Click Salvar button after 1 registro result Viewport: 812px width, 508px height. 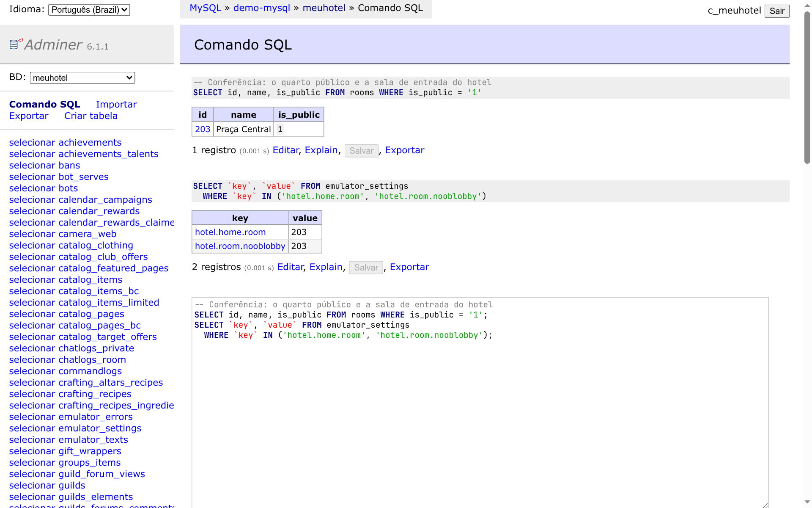(x=362, y=151)
